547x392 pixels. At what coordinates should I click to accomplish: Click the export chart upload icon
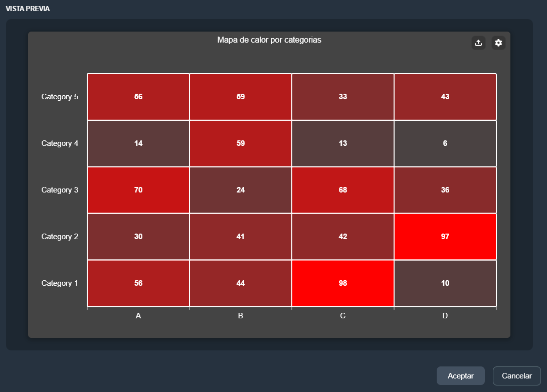click(478, 43)
